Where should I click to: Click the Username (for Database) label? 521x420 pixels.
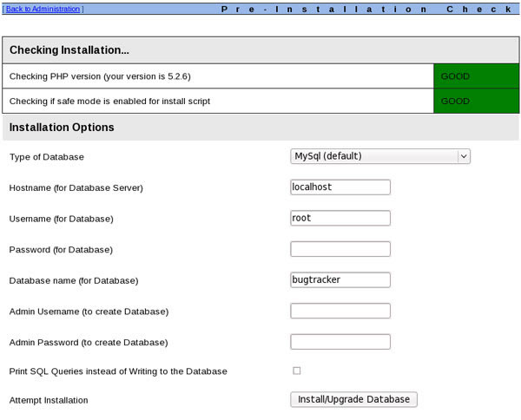tap(61, 219)
